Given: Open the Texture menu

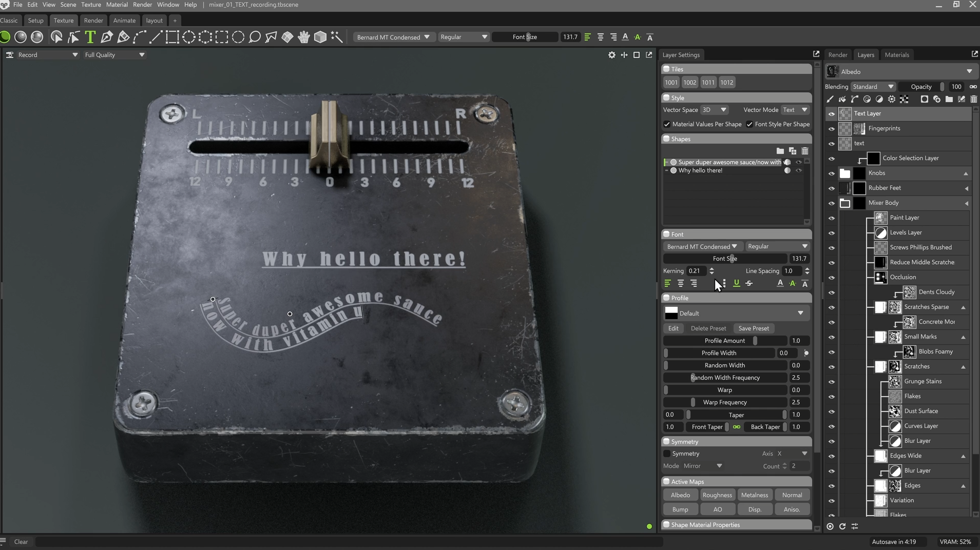Looking at the screenshot, I should pyautogui.click(x=91, y=5).
